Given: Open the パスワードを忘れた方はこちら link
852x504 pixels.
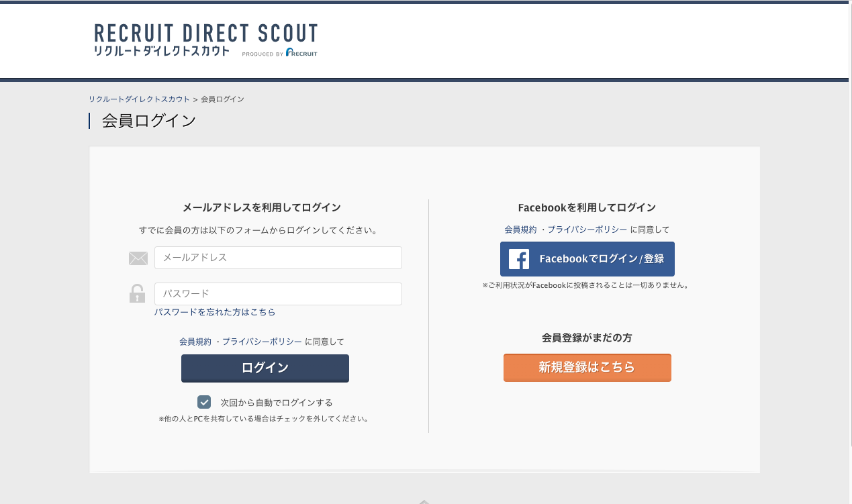Looking at the screenshot, I should pyautogui.click(x=215, y=312).
